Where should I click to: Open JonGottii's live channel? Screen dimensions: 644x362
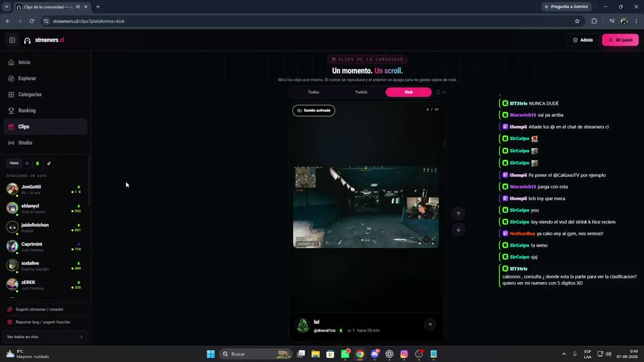[x=44, y=189]
